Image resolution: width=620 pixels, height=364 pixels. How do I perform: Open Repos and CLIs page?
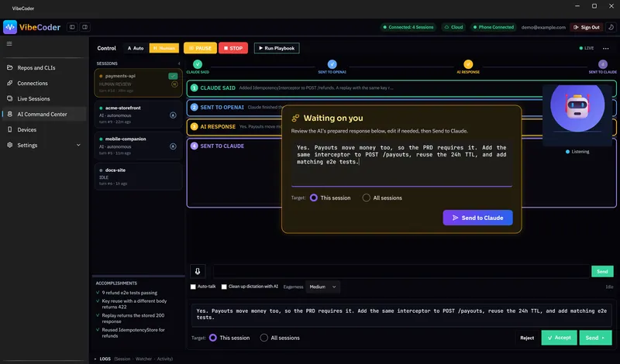pyautogui.click(x=44, y=67)
